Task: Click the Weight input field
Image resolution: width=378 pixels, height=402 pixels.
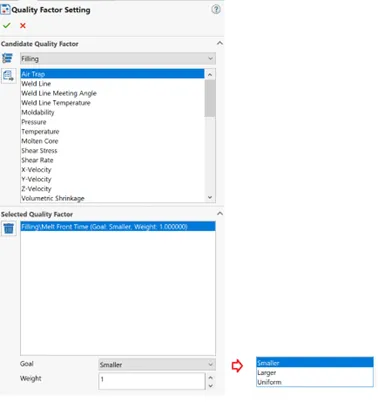Action: [152, 381]
